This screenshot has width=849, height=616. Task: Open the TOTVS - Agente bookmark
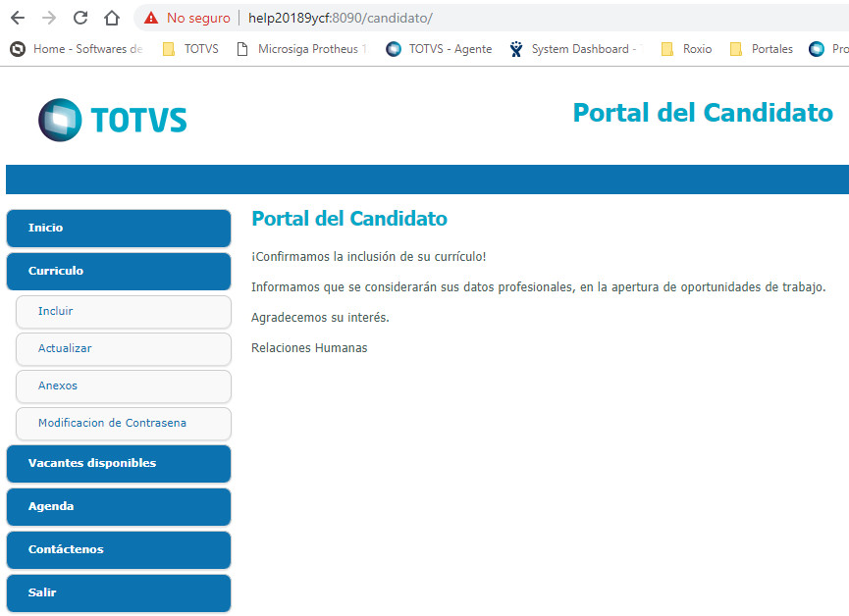point(439,49)
